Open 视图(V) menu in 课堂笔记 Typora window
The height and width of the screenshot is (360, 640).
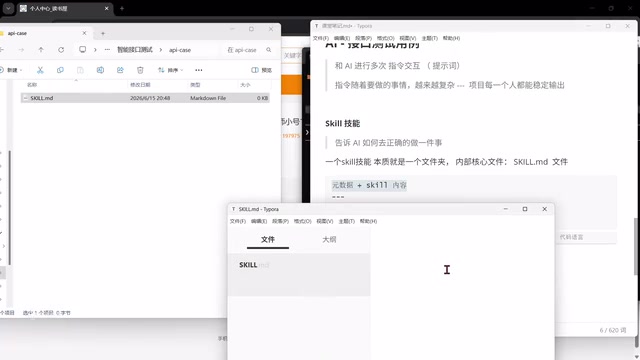(x=407, y=38)
